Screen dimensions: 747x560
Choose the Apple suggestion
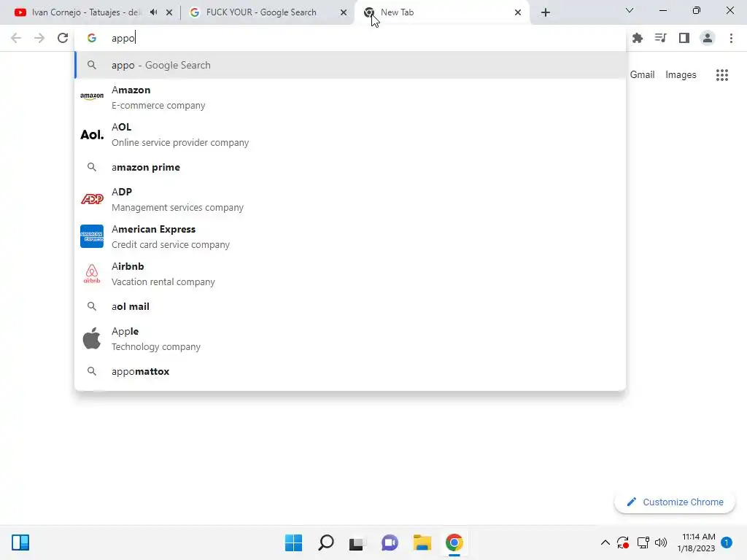(x=350, y=338)
